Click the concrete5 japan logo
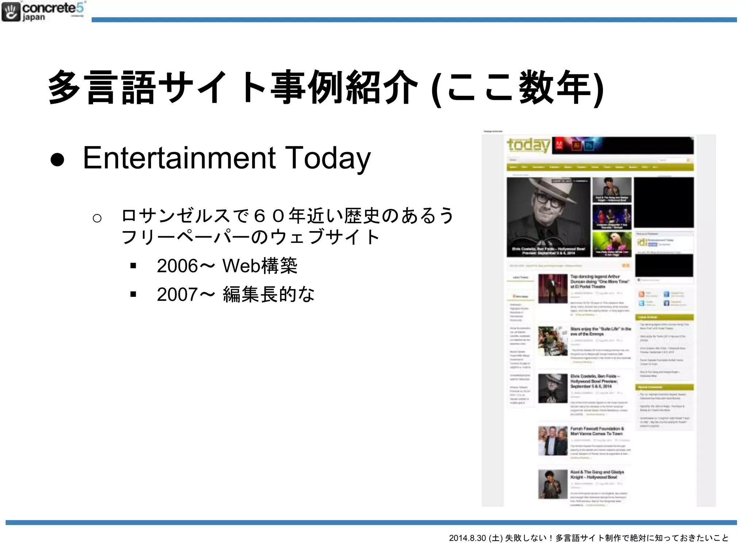Image resolution: width=747 pixels, height=560 pixels. (43, 11)
